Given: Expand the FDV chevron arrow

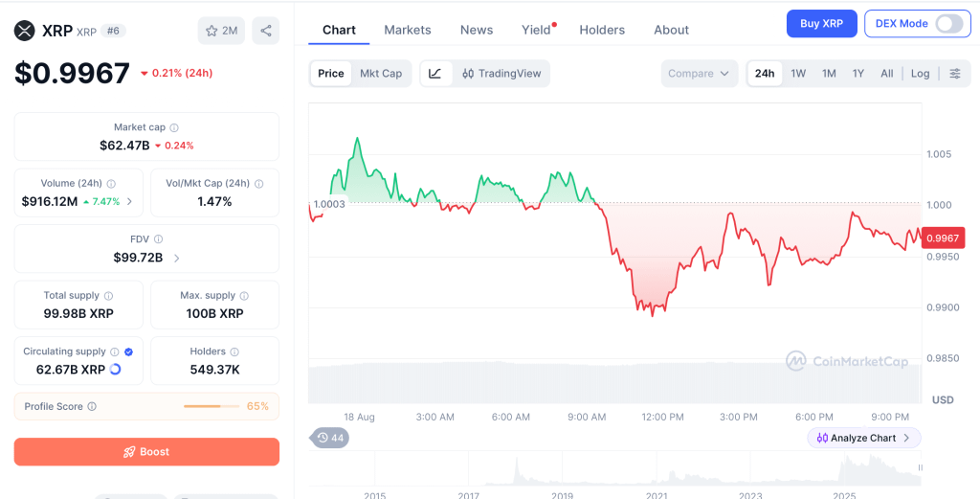Looking at the screenshot, I should coord(176,258).
